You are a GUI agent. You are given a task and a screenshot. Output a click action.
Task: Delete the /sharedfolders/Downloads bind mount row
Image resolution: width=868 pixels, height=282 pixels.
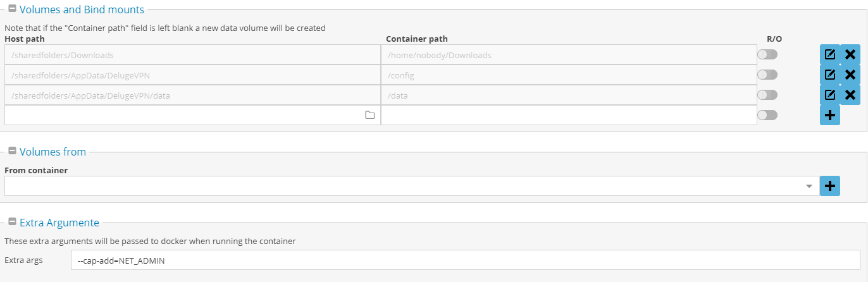click(x=850, y=54)
